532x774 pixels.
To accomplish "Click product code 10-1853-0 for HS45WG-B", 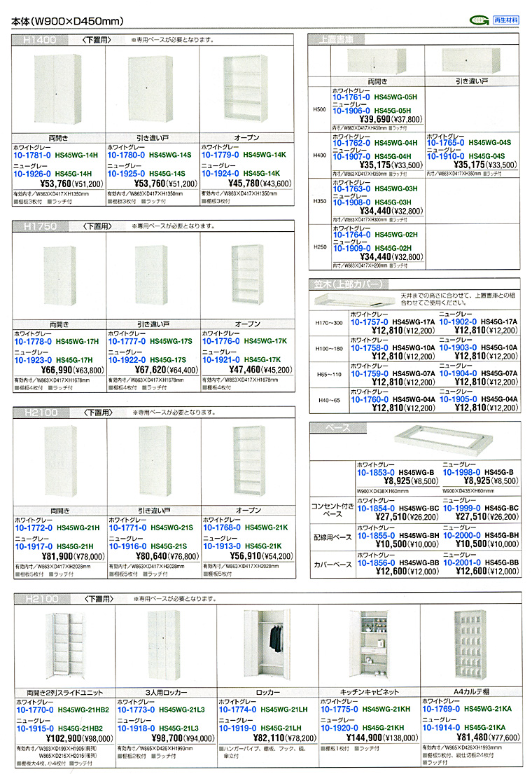I will 376,472.
